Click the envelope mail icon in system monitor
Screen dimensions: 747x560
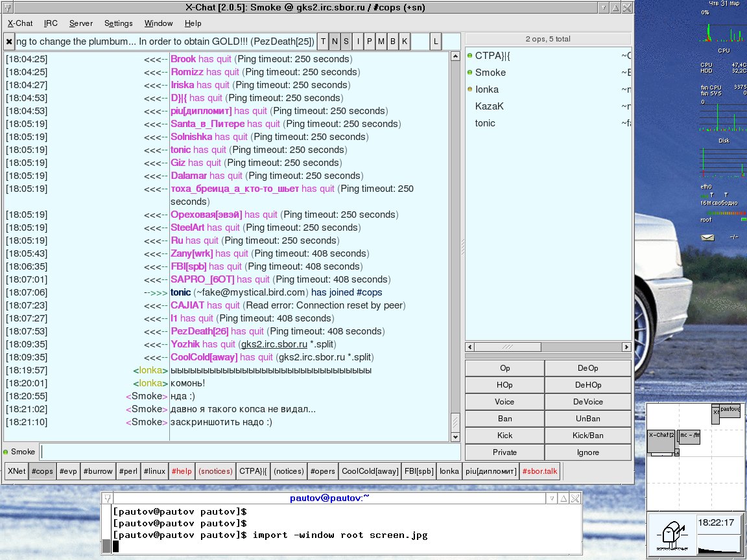(706, 237)
